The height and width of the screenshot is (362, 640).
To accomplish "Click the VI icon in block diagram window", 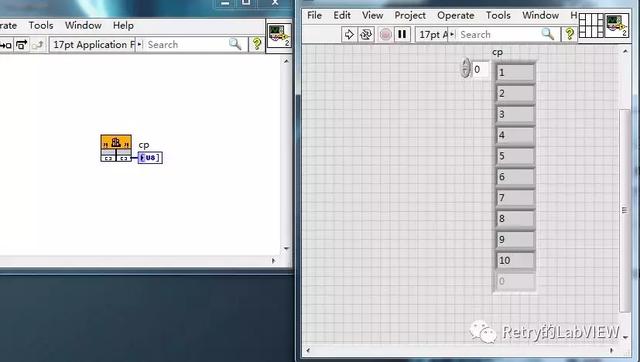I will pos(279,36).
